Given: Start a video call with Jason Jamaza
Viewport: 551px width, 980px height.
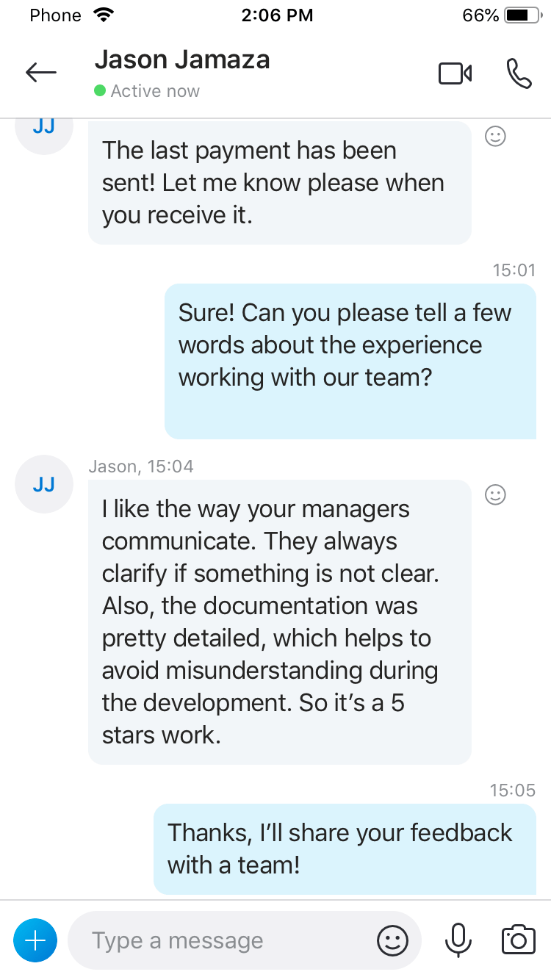Looking at the screenshot, I should pyautogui.click(x=455, y=73).
